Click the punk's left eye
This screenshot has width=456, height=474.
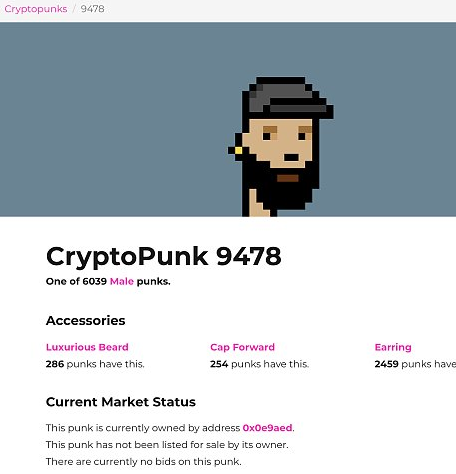(267, 136)
